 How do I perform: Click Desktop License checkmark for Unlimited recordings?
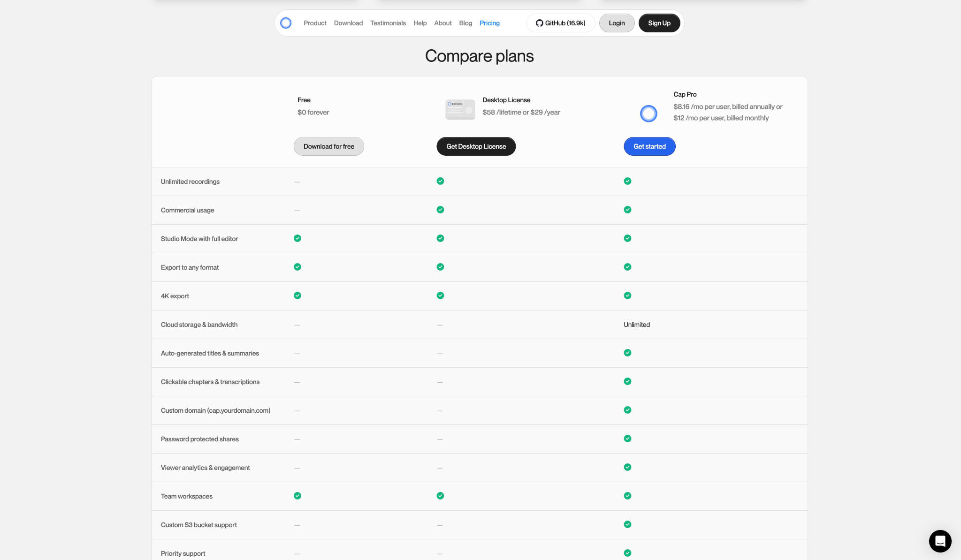440,181
